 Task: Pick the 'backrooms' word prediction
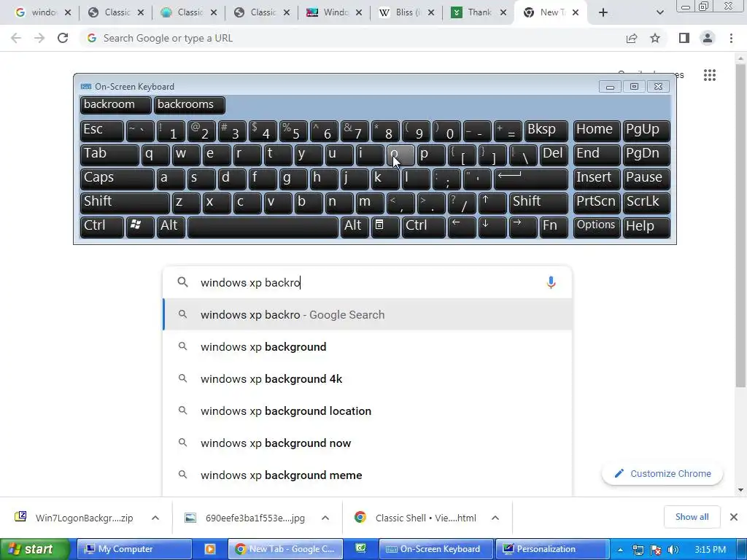[189, 105]
